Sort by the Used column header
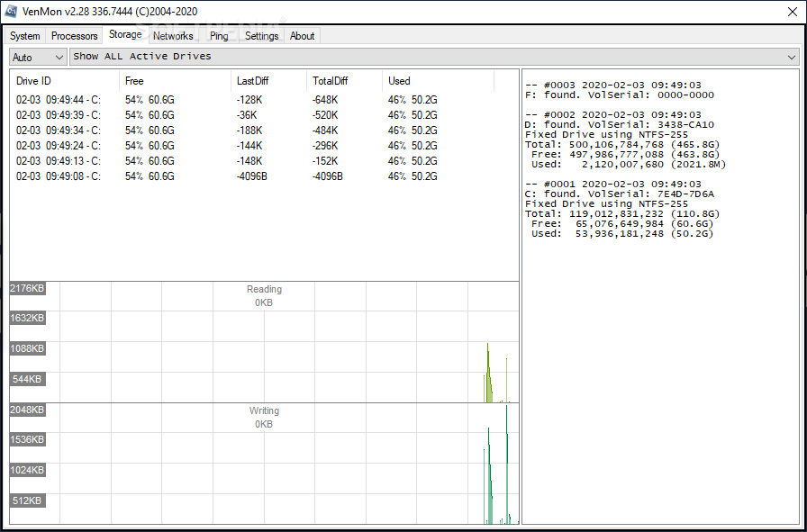The image size is (807, 532). tap(438, 81)
